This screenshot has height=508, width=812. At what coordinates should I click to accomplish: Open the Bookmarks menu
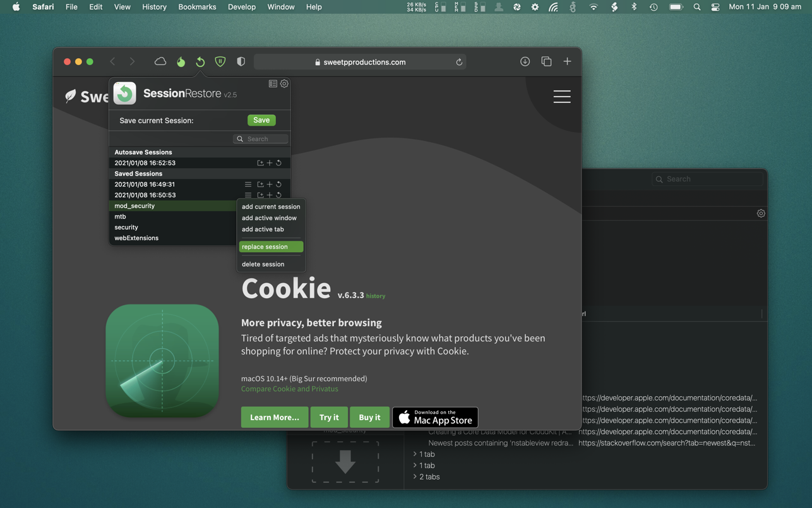pyautogui.click(x=197, y=7)
